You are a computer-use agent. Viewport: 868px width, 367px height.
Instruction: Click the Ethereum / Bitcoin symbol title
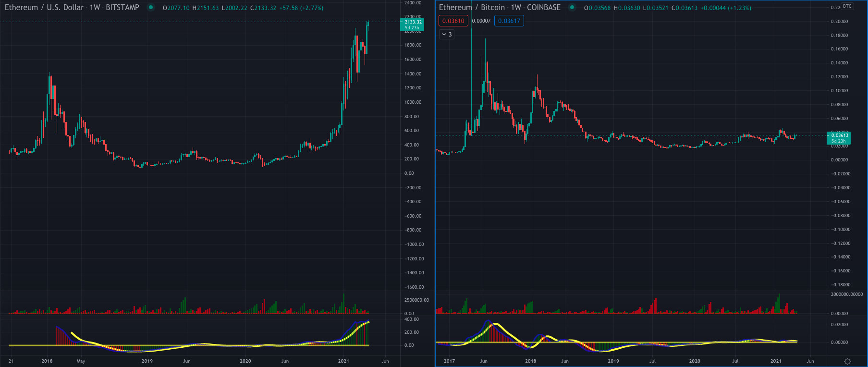click(x=472, y=8)
